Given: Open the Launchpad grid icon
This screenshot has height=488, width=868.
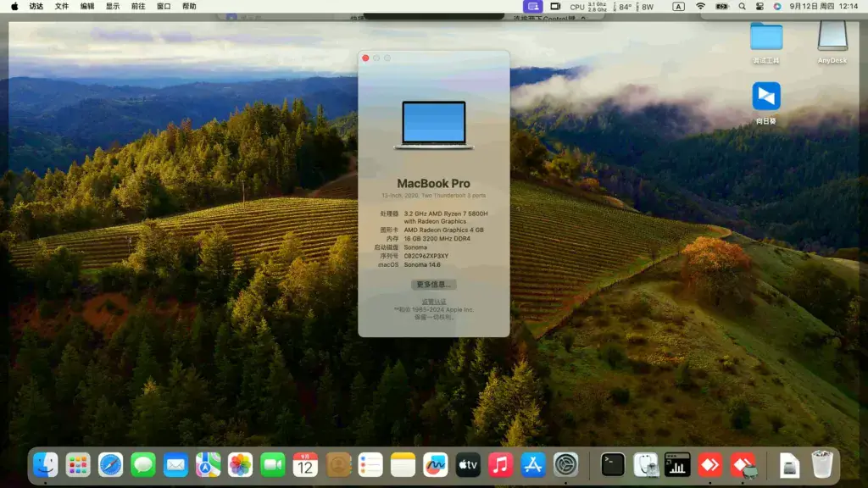Looking at the screenshot, I should 78,465.
